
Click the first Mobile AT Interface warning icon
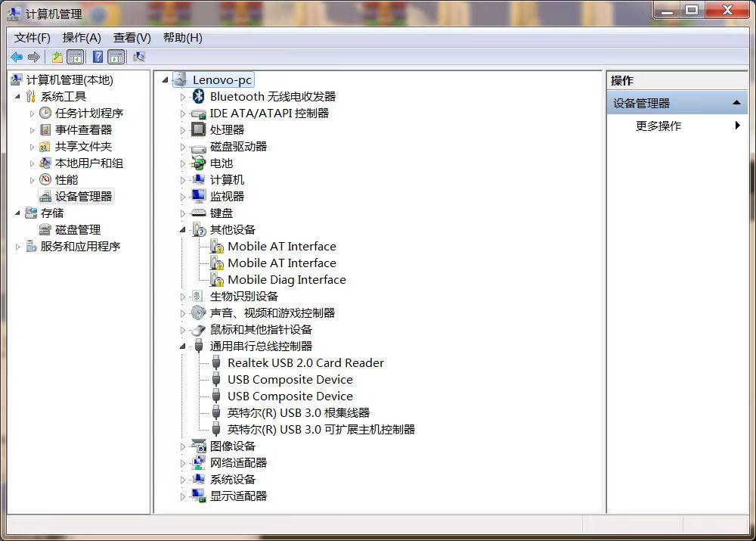tap(217, 246)
